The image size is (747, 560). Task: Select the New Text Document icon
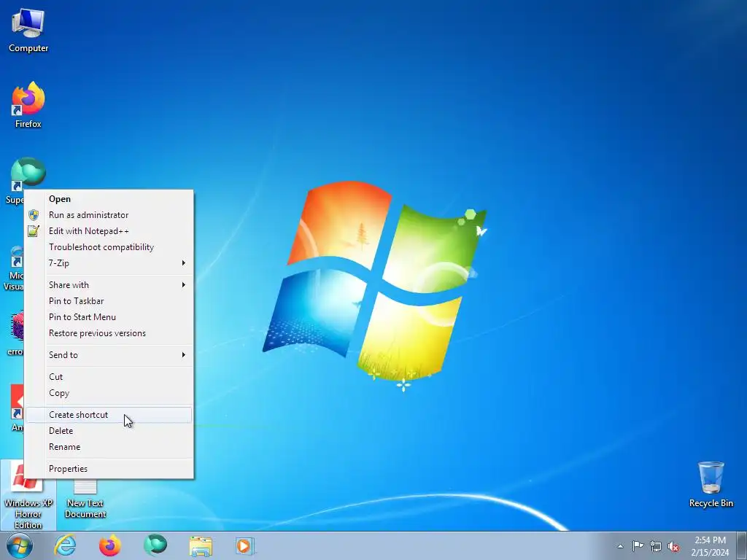(x=85, y=500)
